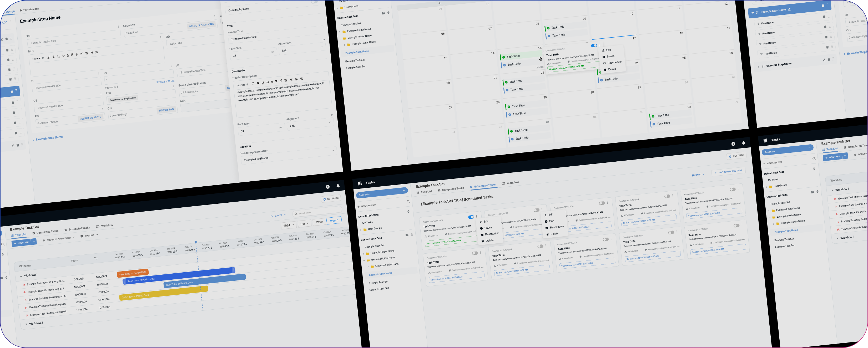Click SELECT LOCATIONS button
The height and width of the screenshot is (348, 868).
click(201, 25)
